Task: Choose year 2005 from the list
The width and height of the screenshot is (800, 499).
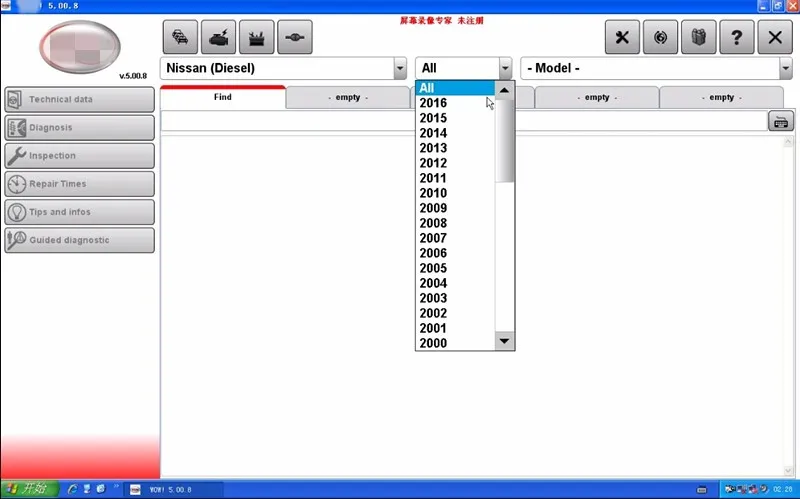Action: click(455, 268)
